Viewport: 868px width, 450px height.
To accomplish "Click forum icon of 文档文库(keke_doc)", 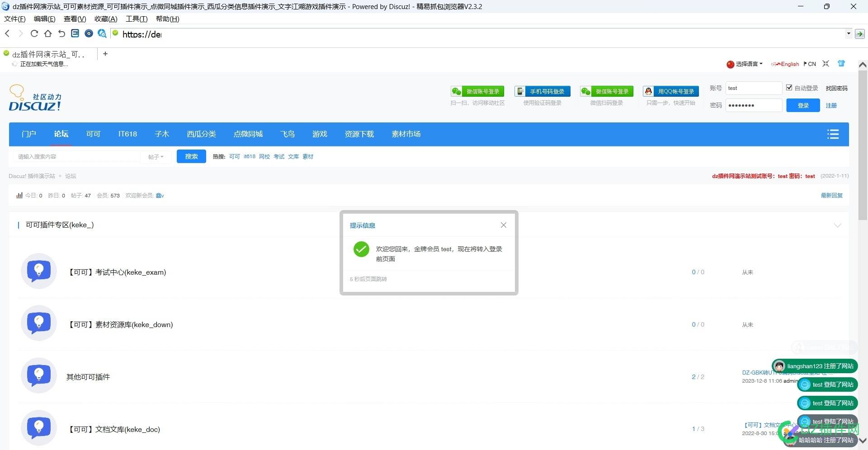I will 39,428.
